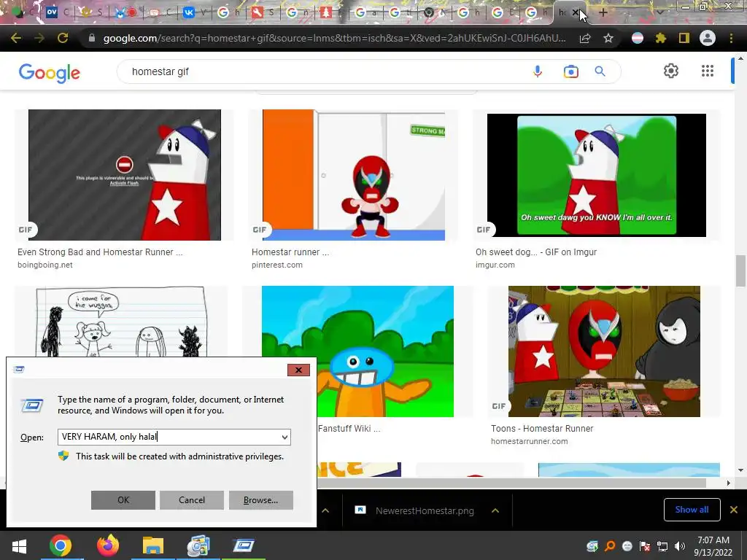
Task: Open the Strong Bad pinterest.com GIF thumbnail
Action: [x=354, y=175]
